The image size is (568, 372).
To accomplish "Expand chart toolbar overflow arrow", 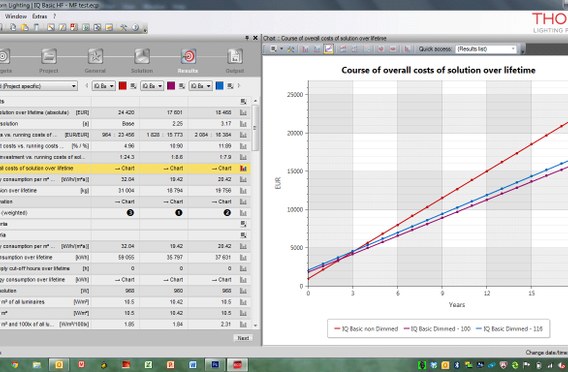I will 522,51.
